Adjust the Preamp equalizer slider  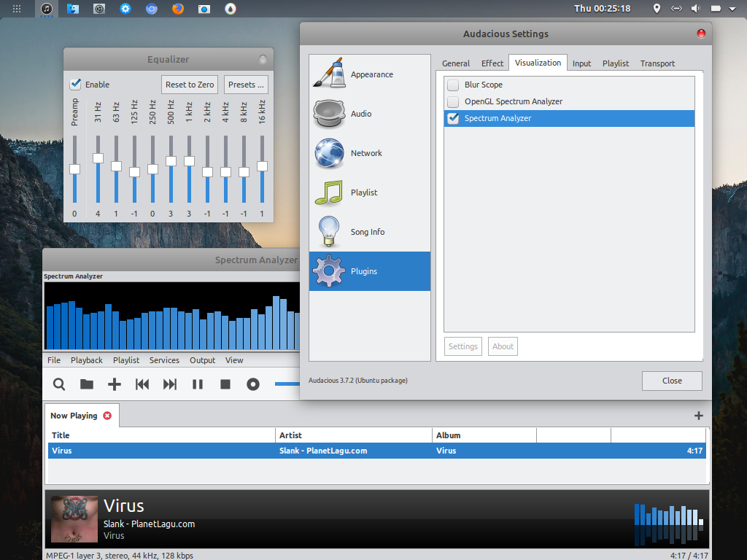tap(75, 169)
